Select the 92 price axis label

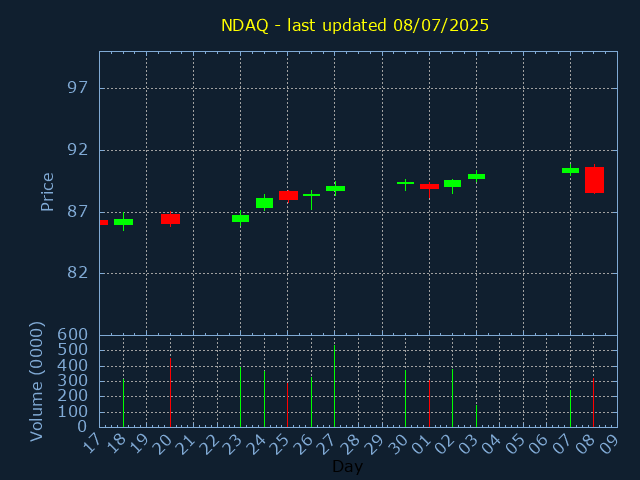[x=78, y=150]
